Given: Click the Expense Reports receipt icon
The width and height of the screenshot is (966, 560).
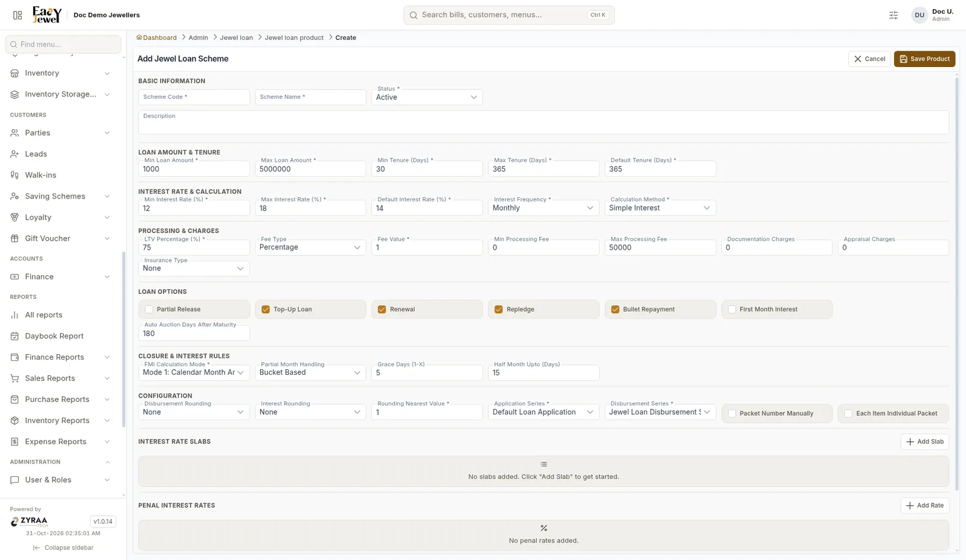Looking at the screenshot, I should (x=14, y=442).
